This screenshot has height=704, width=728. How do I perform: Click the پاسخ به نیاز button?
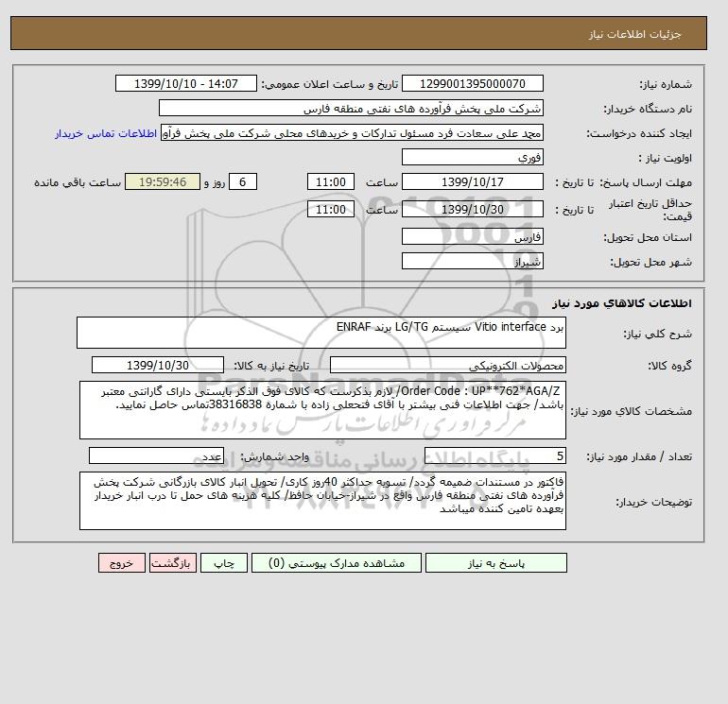pos(495,562)
